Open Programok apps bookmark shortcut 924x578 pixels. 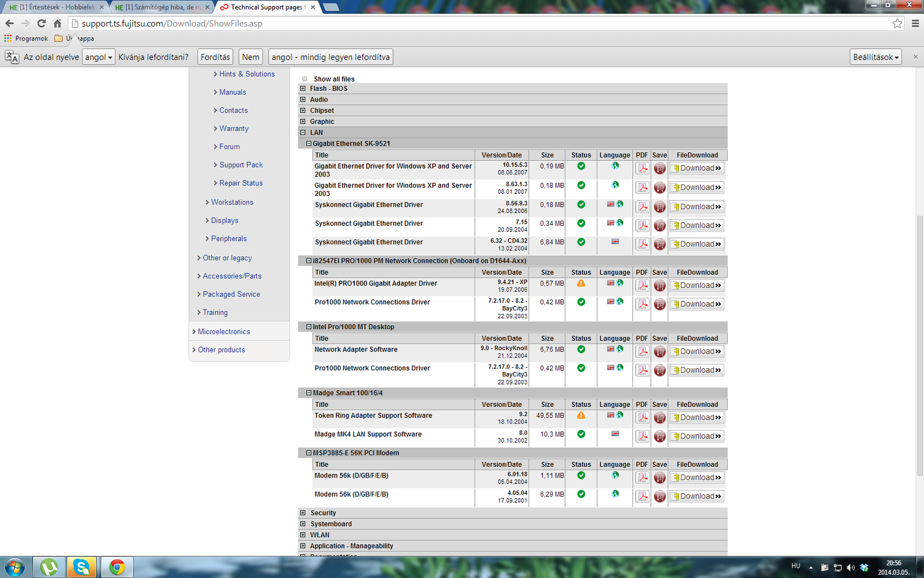click(26, 38)
